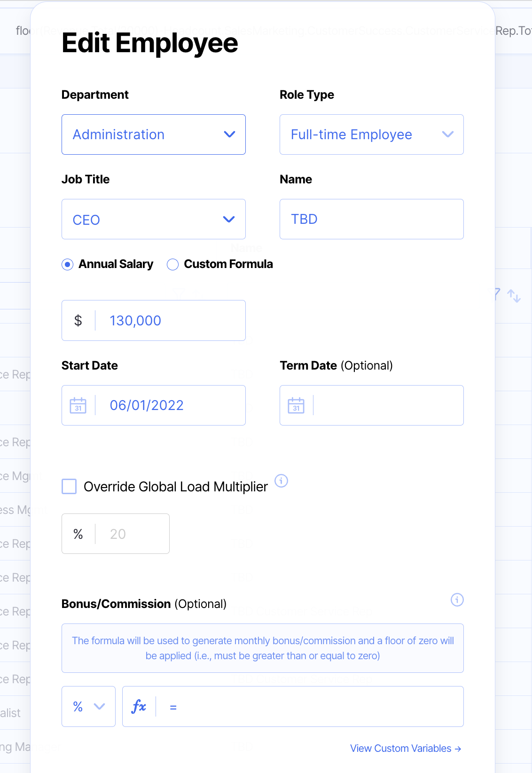
Task: Click the Term Date calendar icon
Action: coord(296,405)
